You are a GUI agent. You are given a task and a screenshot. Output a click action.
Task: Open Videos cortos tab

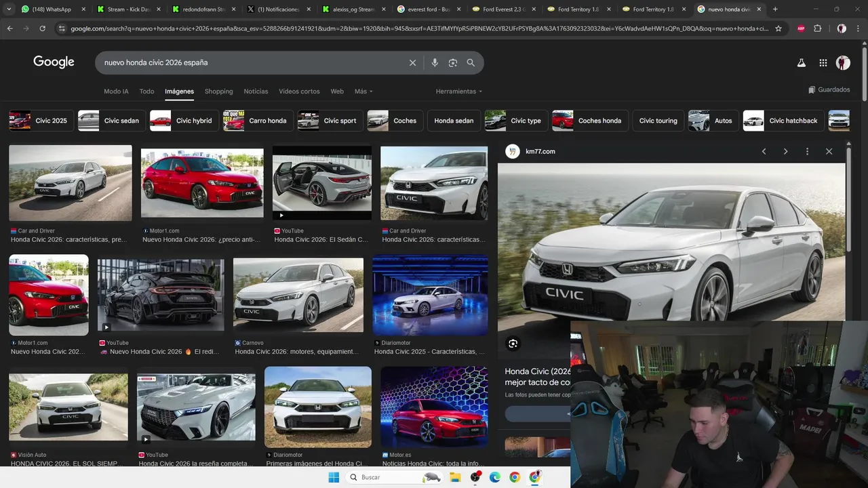pos(299,91)
